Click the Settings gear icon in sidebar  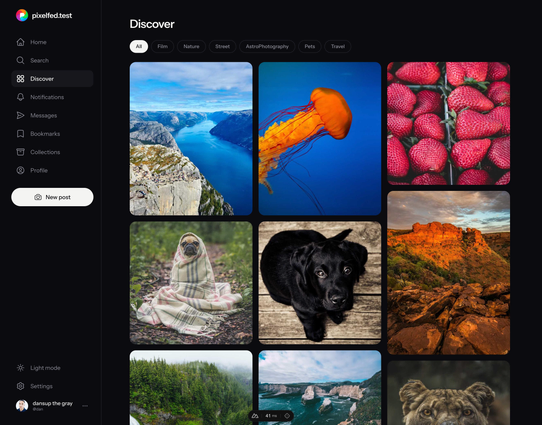(20, 386)
